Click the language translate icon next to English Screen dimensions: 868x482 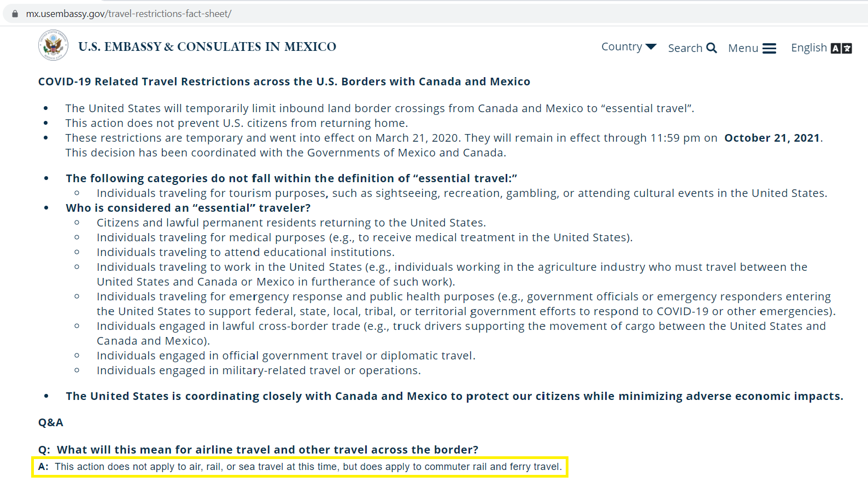coord(841,48)
